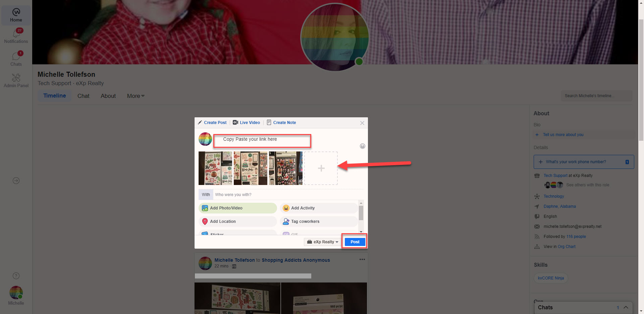Image resolution: width=644 pixels, height=314 pixels.
Task: Select the Create Note tab
Action: [281, 123]
